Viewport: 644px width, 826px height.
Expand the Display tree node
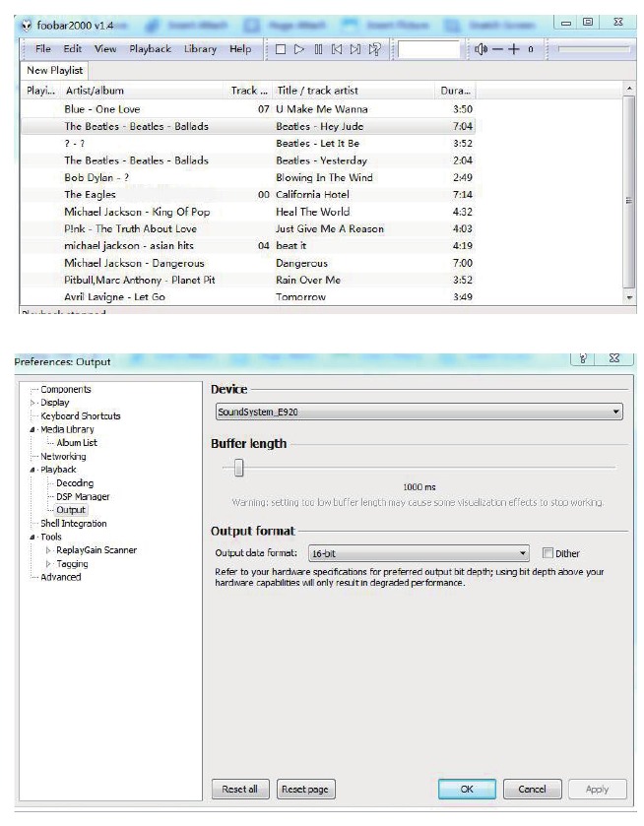coord(32,403)
